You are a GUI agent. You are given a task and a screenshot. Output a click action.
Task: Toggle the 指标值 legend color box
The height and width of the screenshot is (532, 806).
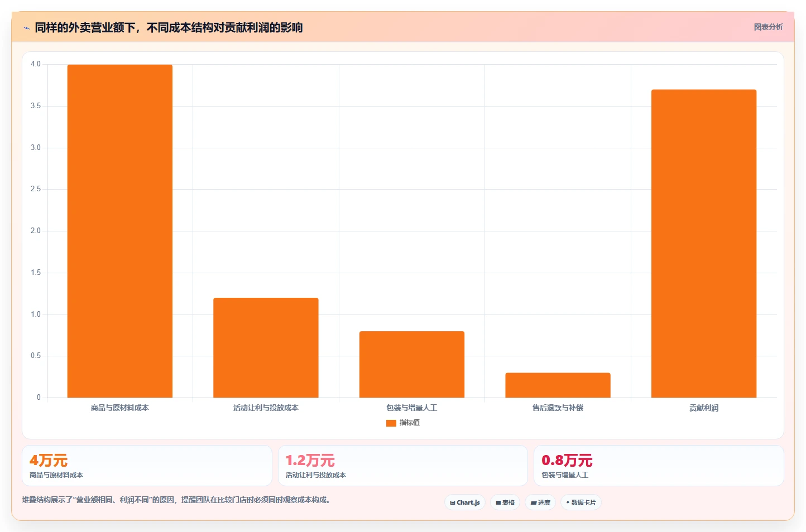(391, 423)
